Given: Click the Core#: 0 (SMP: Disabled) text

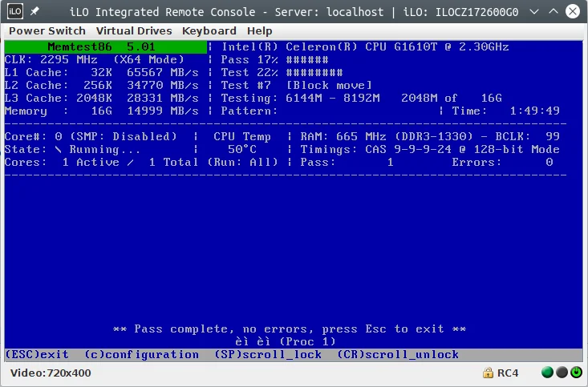Looking at the screenshot, I should 91,136.
